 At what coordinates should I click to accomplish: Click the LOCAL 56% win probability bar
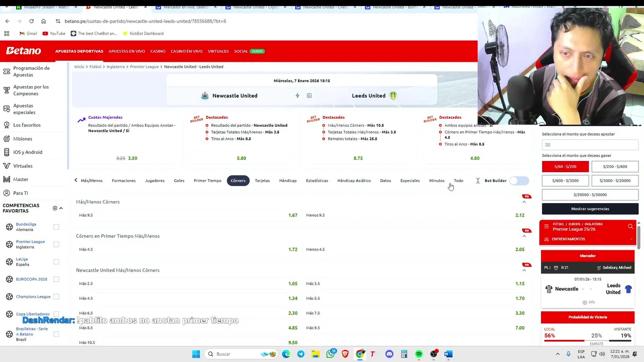tap(563, 340)
